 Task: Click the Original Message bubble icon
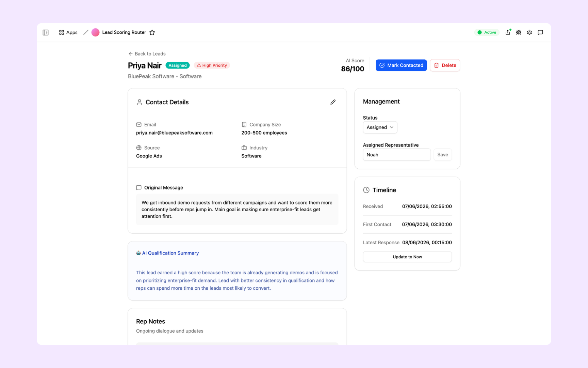coord(139,188)
